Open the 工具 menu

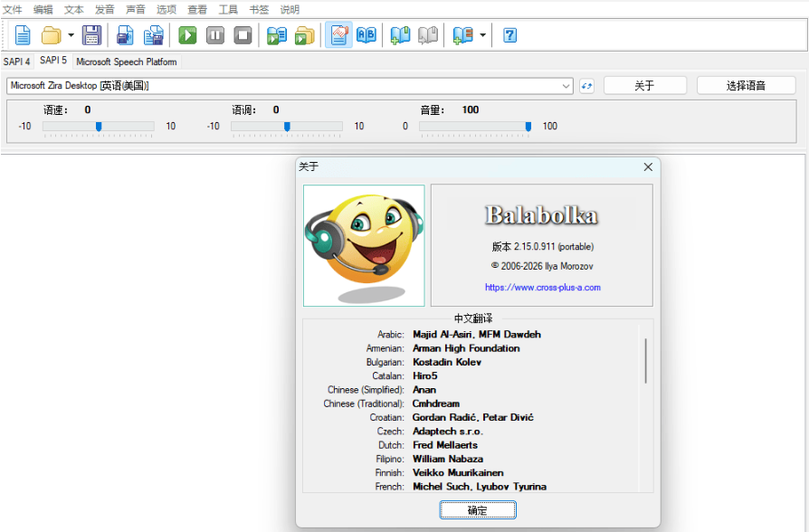[228, 10]
